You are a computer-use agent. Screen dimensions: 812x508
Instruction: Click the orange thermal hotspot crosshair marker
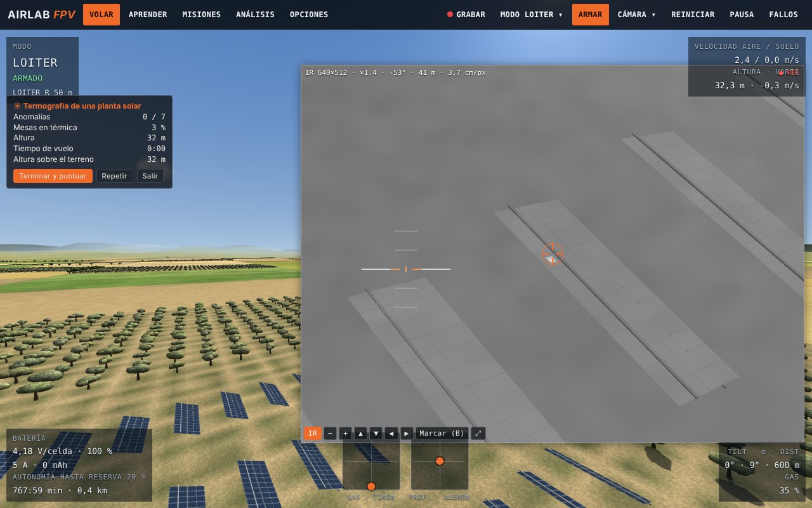coord(552,254)
